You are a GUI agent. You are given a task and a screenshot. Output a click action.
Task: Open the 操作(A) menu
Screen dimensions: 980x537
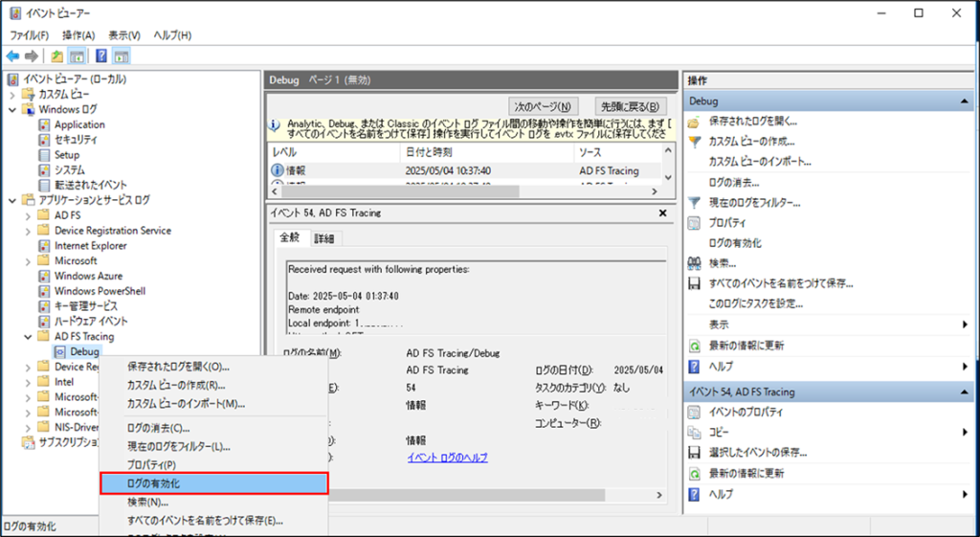pyautogui.click(x=78, y=35)
